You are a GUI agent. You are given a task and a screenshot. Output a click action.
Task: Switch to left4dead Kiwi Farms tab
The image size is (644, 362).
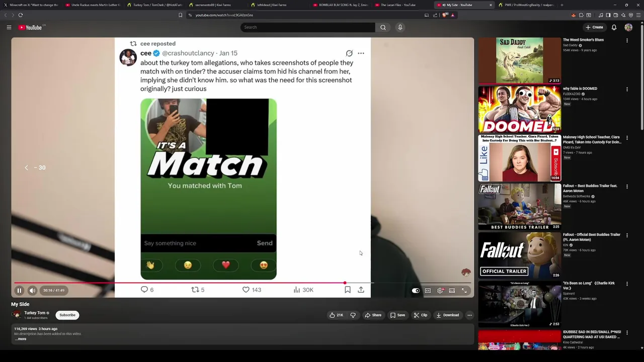pyautogui.click(x=279, y=5)
